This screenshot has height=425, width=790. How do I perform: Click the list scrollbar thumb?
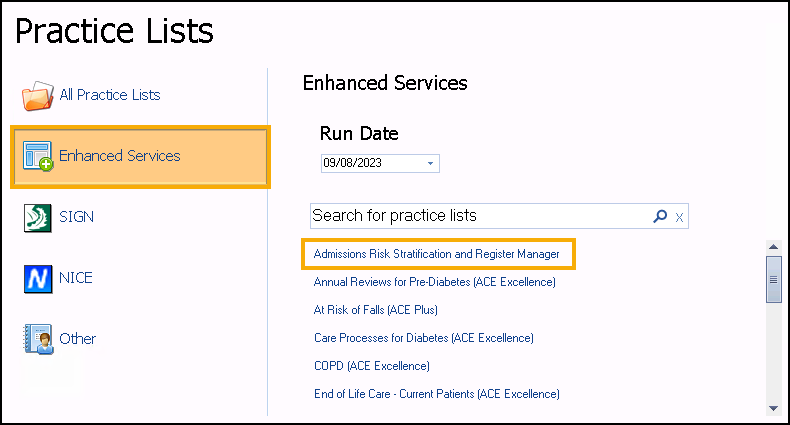[x=773, y=279]
